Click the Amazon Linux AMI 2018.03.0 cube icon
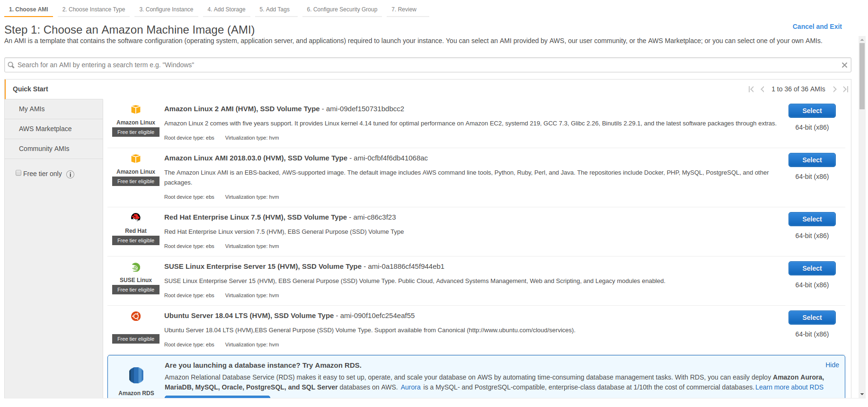Viewport: 868px width, 407px height. pos(136,159)
